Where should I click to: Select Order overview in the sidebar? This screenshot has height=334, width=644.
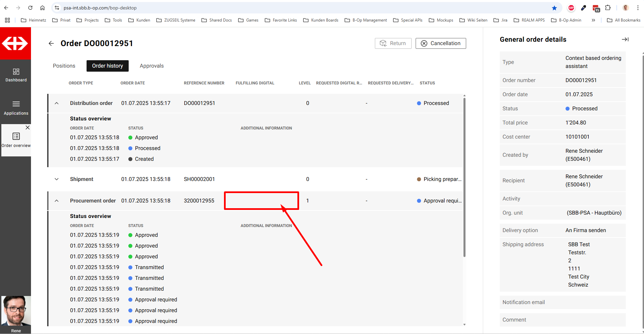pos(16,140)
